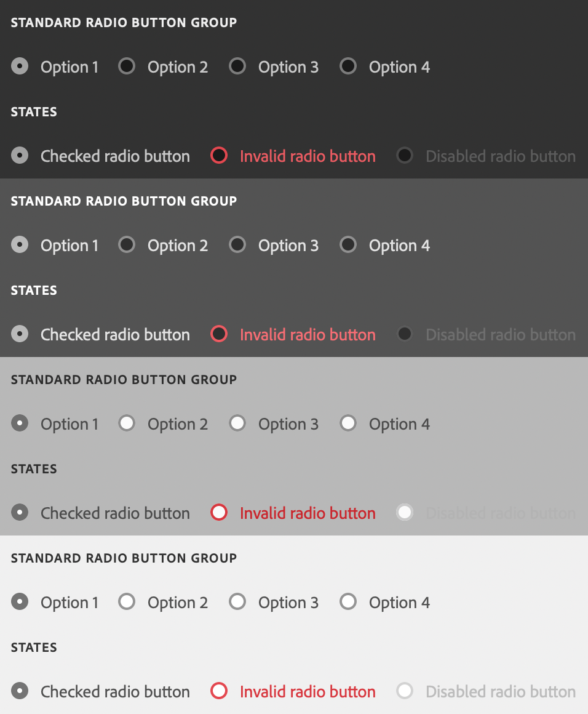Select Option 2 in the dark gray group

(x=127, y=245)
